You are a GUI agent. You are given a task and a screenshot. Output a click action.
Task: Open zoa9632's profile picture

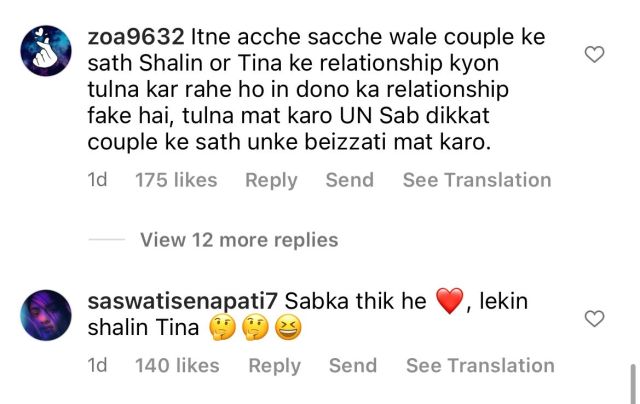click(x=46, y=51)
